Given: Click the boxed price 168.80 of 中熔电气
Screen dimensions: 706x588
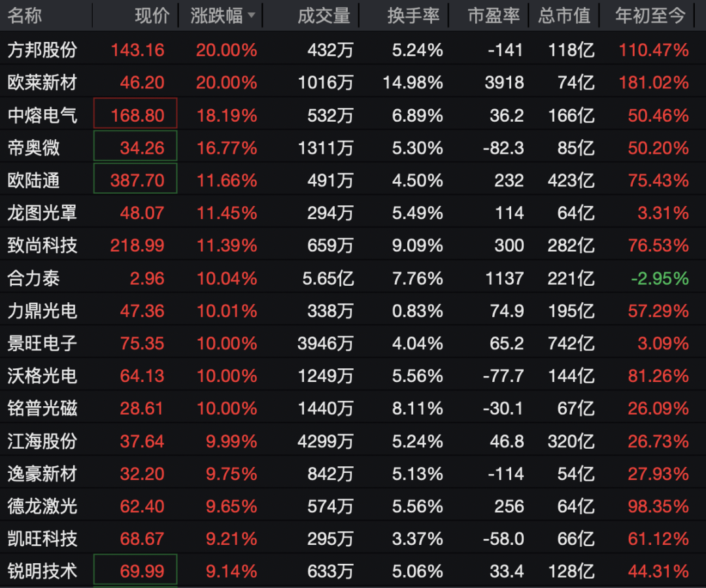Looking at the screenshot, I should tap(136, 115).
